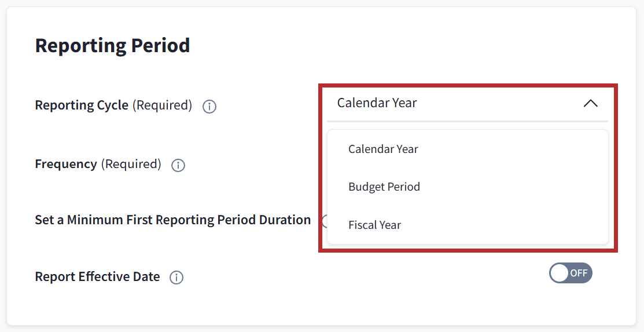Viewport: 644px width, 332px height.
Task: Pick Fiscal Year from the list
Action: 374,225
